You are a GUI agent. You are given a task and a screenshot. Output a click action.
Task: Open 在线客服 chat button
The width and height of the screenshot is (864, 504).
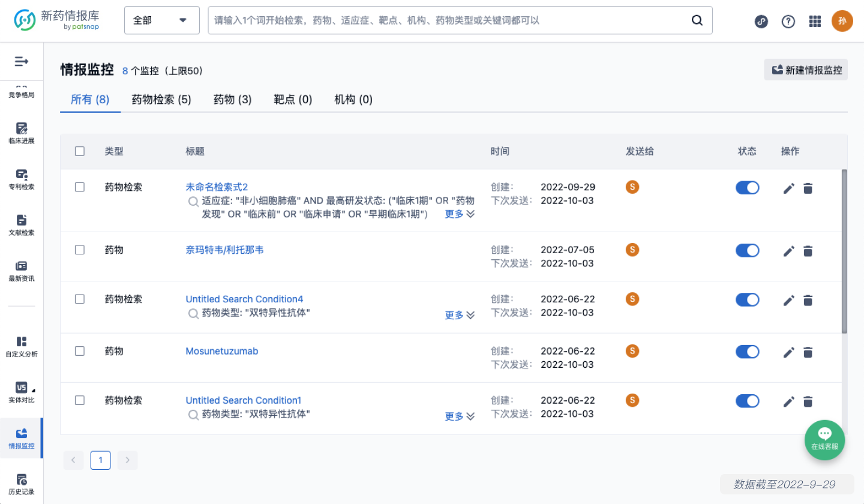824,440
